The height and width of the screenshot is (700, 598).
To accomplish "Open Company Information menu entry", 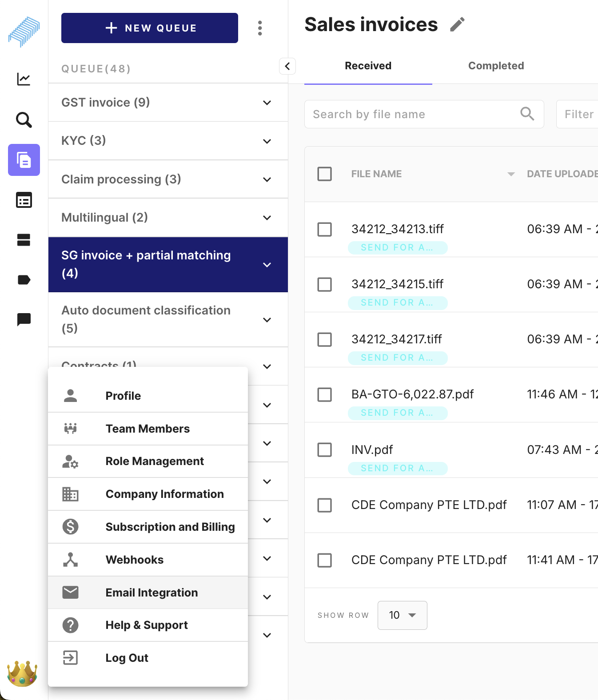I will [148, 494].
